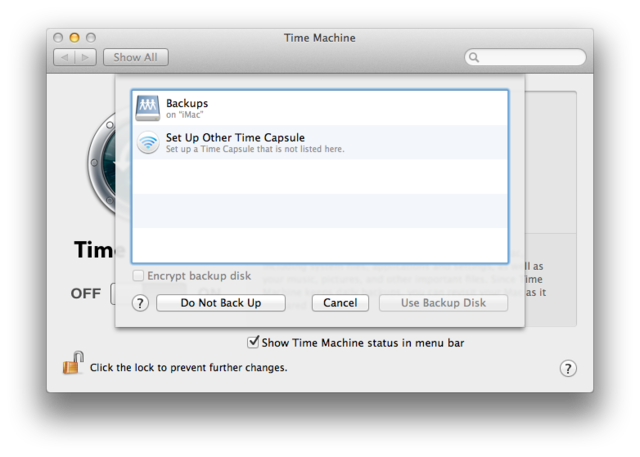Image resolution: width=640 pixels, height=457 pixels.
Task: Select the Backups network disk icon
Action: 148,108
